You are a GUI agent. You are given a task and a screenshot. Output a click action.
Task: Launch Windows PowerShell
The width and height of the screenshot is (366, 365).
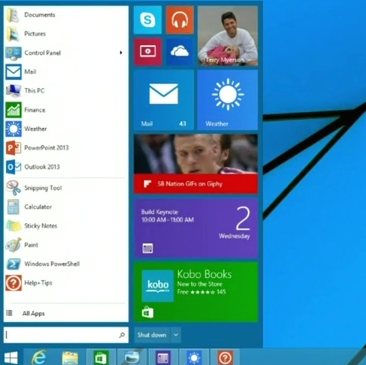tap(66, 264)
